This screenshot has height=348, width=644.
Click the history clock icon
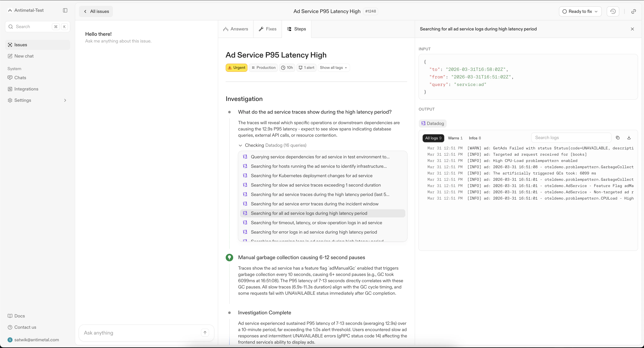(613, 11)
